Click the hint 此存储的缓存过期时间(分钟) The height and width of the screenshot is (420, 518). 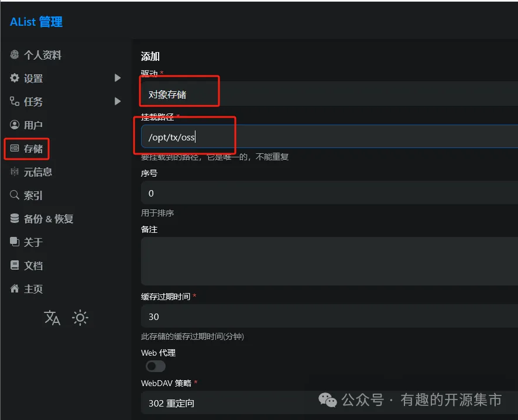tap(192, 336)
